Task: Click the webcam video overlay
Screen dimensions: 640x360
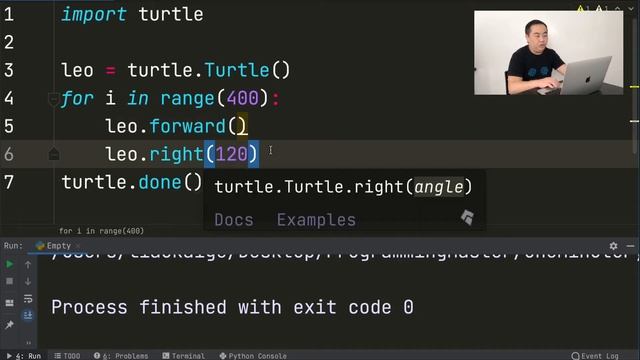Action: click(549, 53)
